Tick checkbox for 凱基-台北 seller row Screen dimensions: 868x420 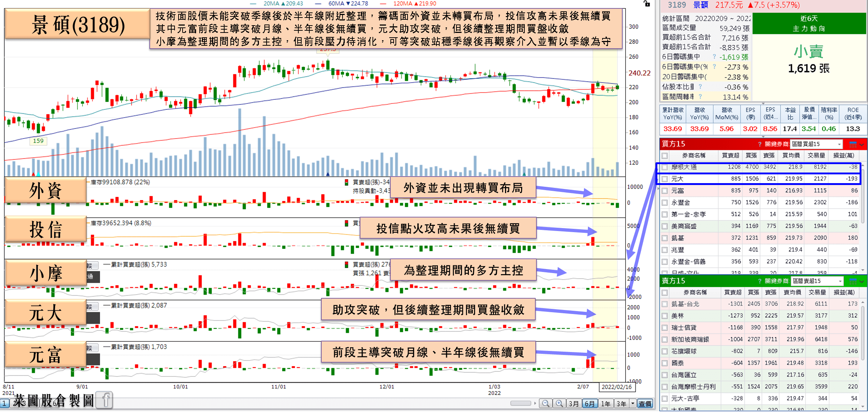[x=665, y=304]
